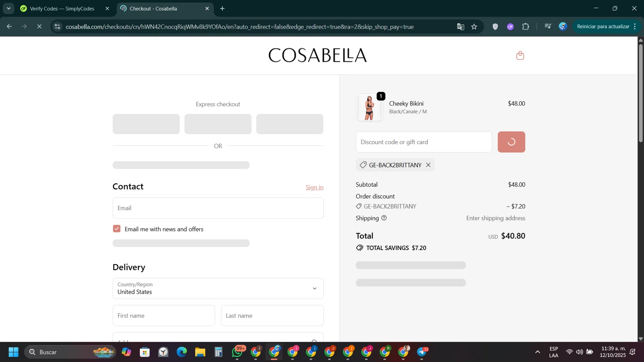This screenshot has height=362, width=644.
Task: Click the Last name field
Action: point(272,316)
